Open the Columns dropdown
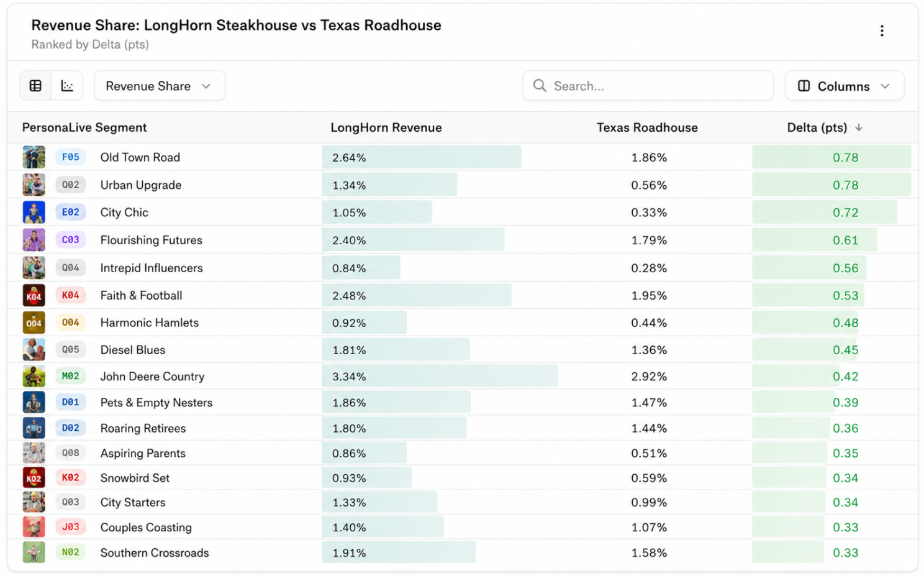The height and width of the screenshot is (578, 924). 845,86
